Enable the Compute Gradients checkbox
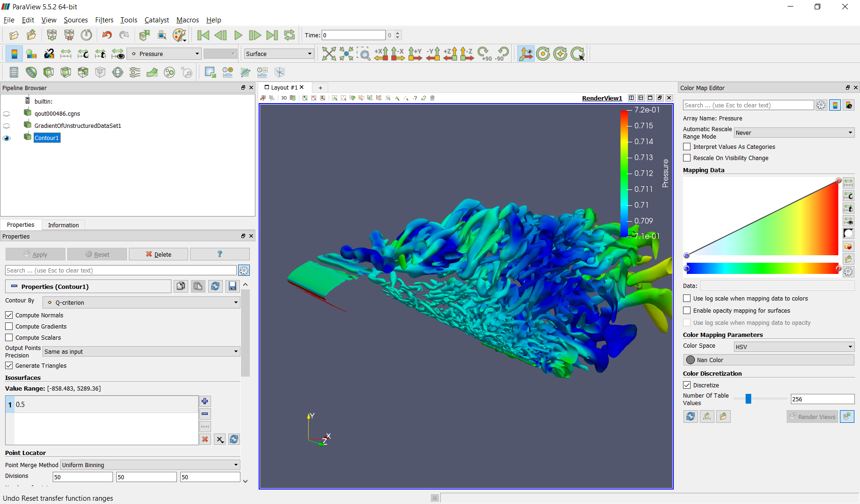 (x=9, y=326)
